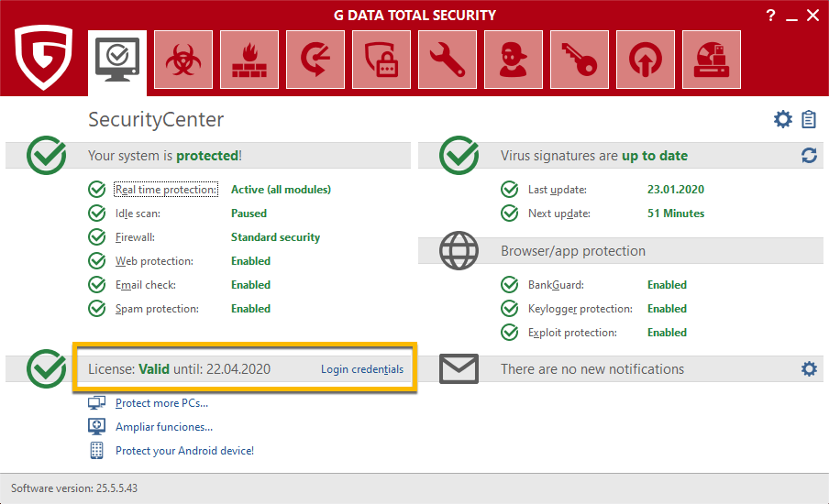Click Your system is protected header
The image size is (829, 504).
click(x=165, y=156)
